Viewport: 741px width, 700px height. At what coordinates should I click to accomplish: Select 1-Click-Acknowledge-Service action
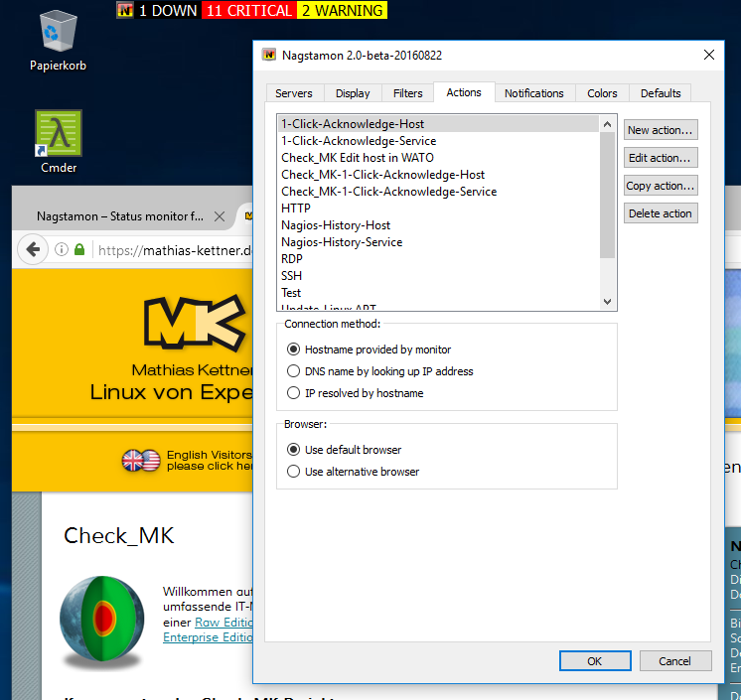pos(439,141)
